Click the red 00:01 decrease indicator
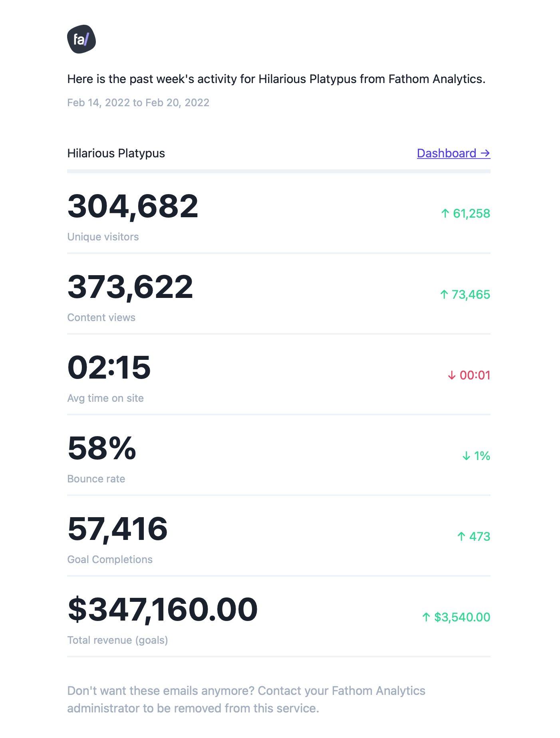This screenshot has height=738, width=560. coord(469,375)
